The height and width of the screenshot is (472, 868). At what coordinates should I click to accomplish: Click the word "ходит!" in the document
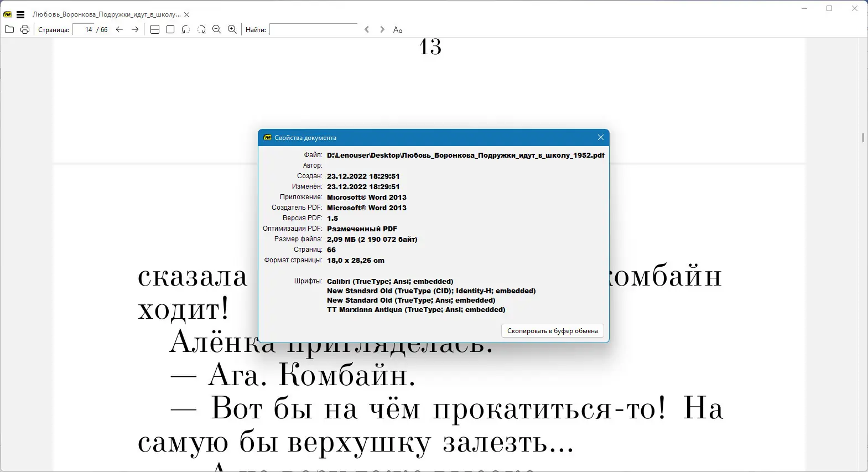tap(183, 309)
